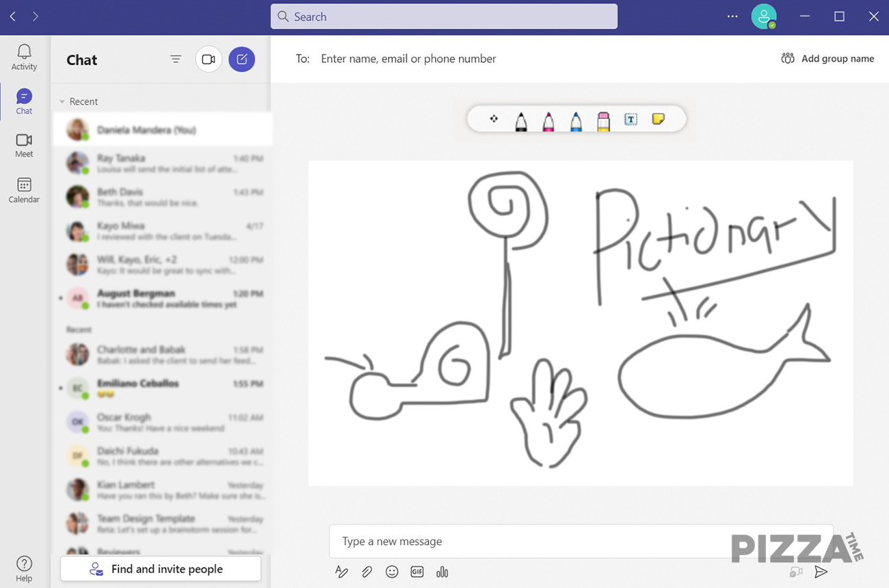Open the more options menu in the title bar
The width and height of the screenshot is (889, 588).
tap(732, 16)
